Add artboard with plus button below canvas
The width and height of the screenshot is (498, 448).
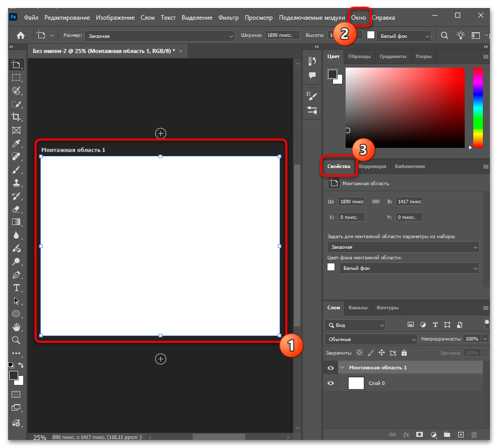coord(160,359)
